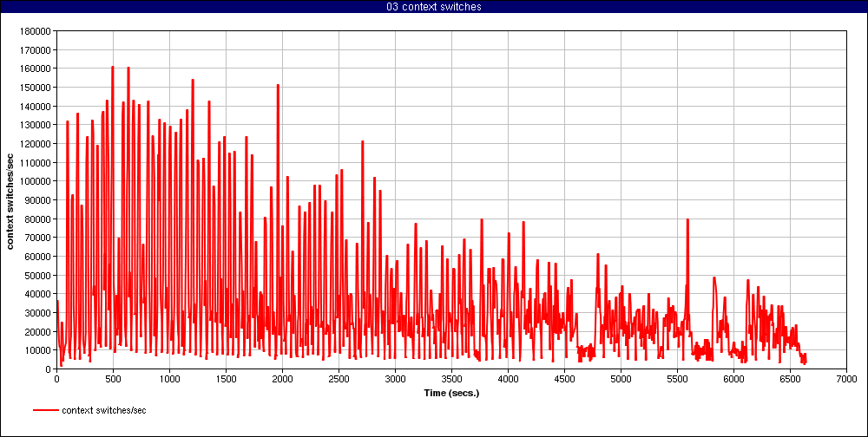
Task: Select the 90000 y-axis value
Action: click(37, 199)
